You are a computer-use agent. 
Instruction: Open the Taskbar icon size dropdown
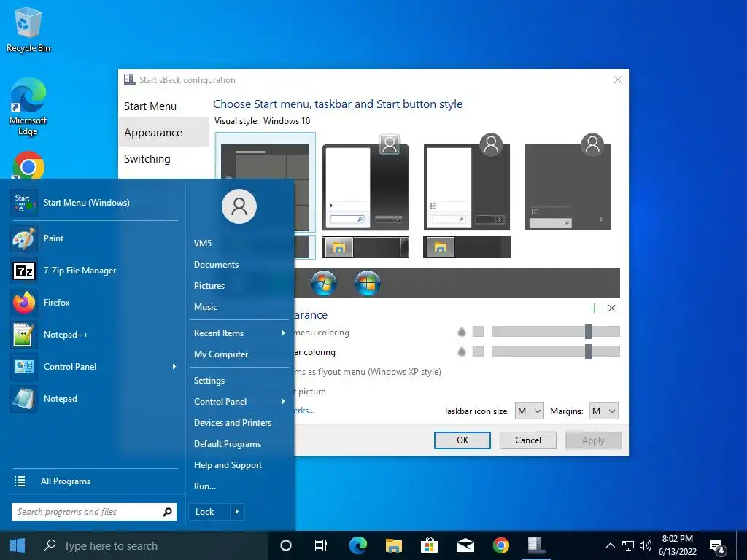click(530, 411)
